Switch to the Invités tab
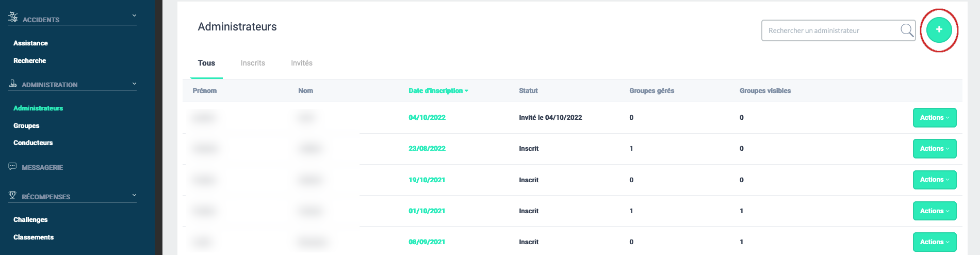Screen dimensions: 980x255 [x=302, y=63]
